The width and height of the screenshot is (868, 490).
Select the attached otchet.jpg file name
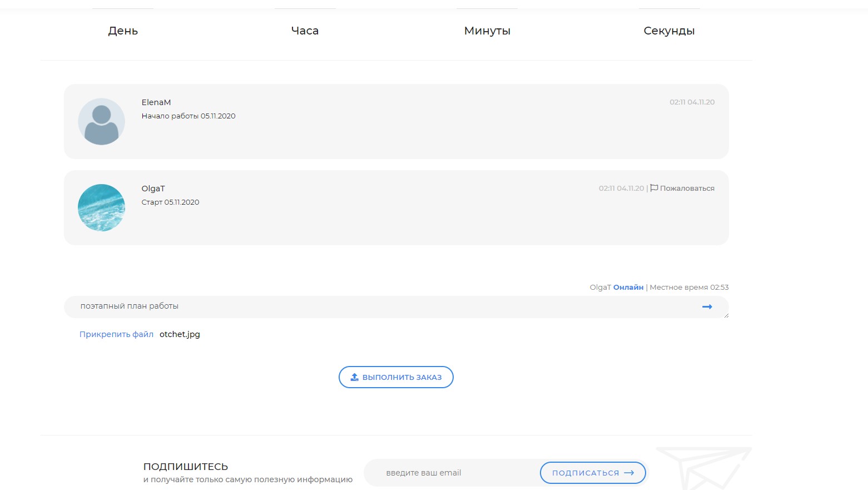click(180, 334)
